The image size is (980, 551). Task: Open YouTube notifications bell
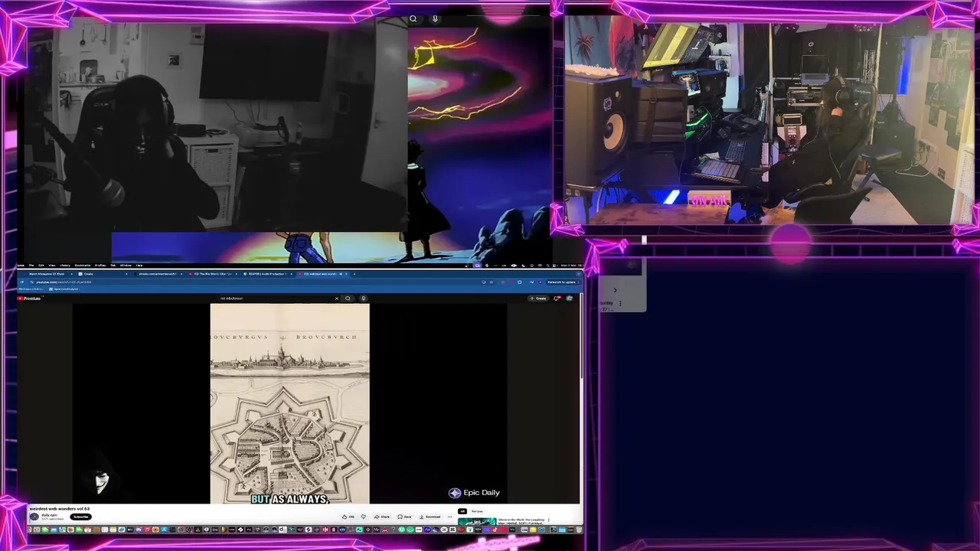point(557,298)
